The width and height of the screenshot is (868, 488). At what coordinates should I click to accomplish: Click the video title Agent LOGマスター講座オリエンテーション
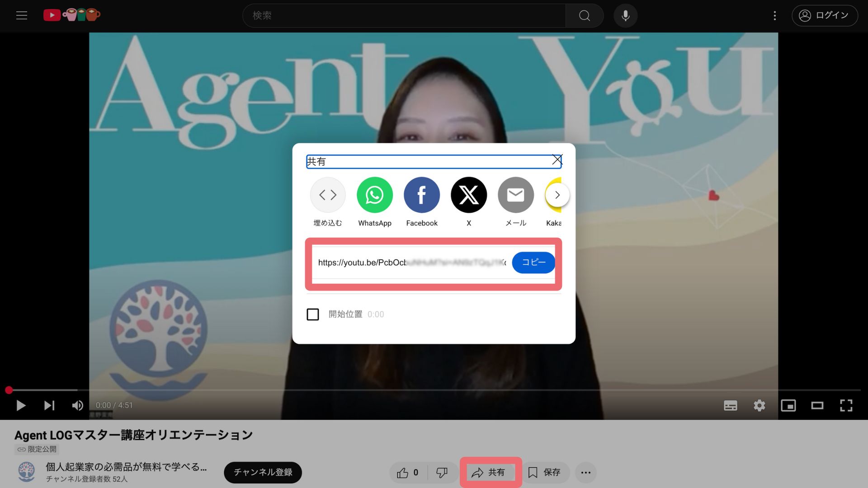pyautogui.click(x=133, y=435)
